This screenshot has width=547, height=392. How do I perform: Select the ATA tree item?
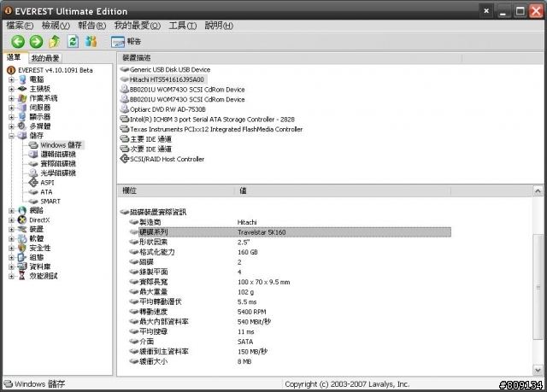(46, 192)
